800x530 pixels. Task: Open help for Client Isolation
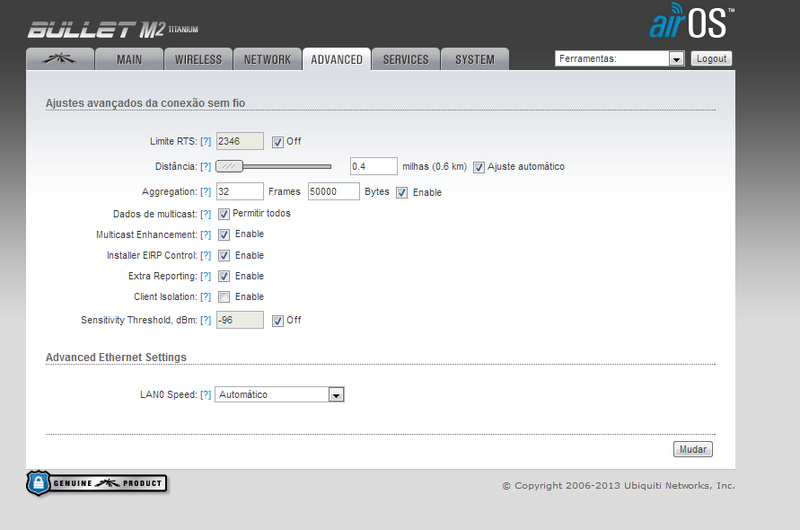pyautogui.click(x=206, y=297)
